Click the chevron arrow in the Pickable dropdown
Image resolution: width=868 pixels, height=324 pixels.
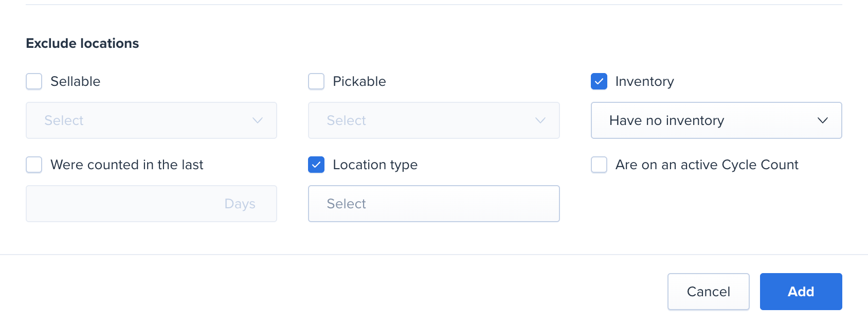(x=540, y=120)
